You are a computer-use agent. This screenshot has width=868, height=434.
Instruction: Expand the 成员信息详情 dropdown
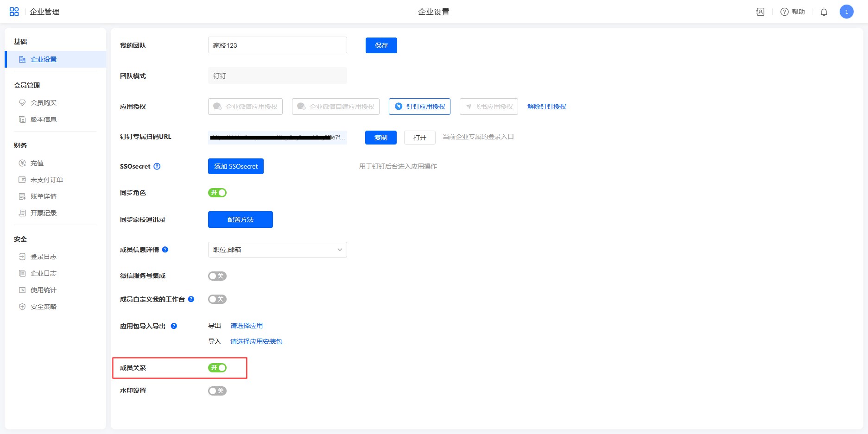point(277,250)
